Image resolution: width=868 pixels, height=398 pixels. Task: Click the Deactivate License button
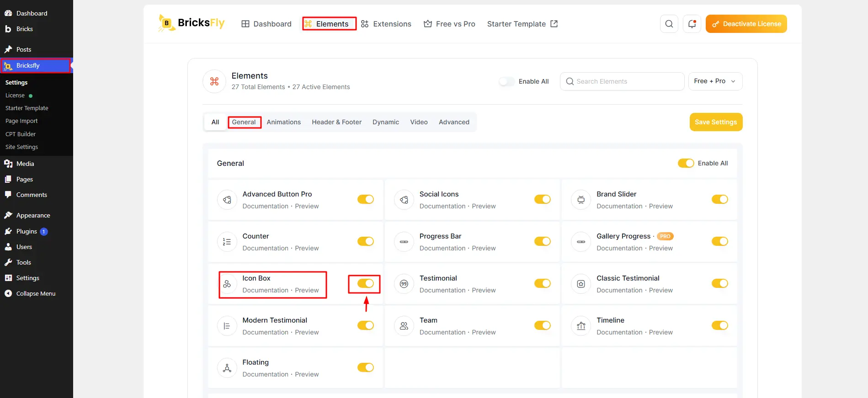click(746, 24)
